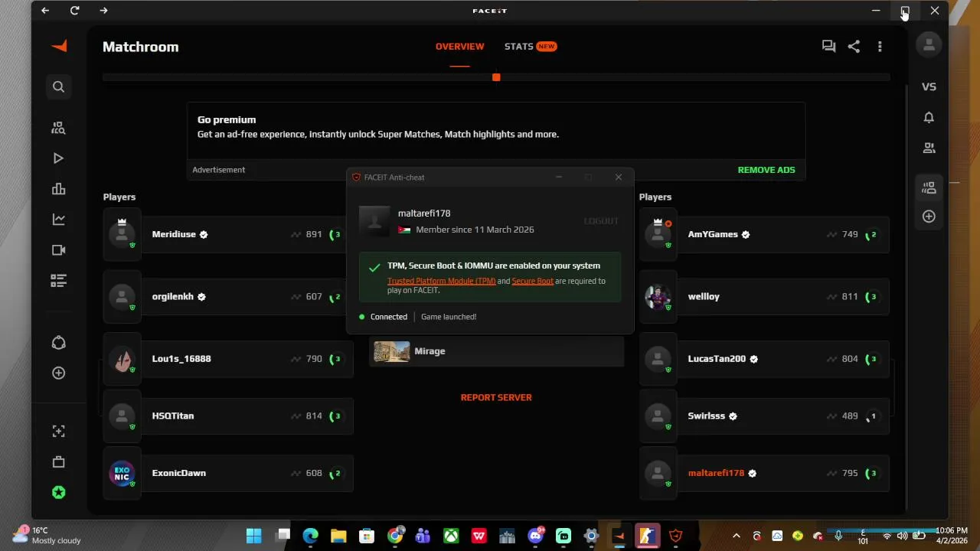Open the three-dot more options menu
The image size is (980, 551).
(880, 47)
